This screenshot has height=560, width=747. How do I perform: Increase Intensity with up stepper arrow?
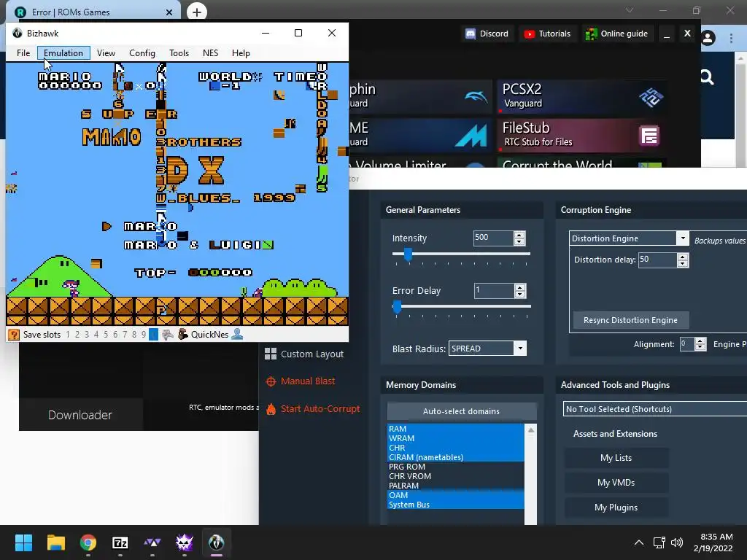pos(519,235)
